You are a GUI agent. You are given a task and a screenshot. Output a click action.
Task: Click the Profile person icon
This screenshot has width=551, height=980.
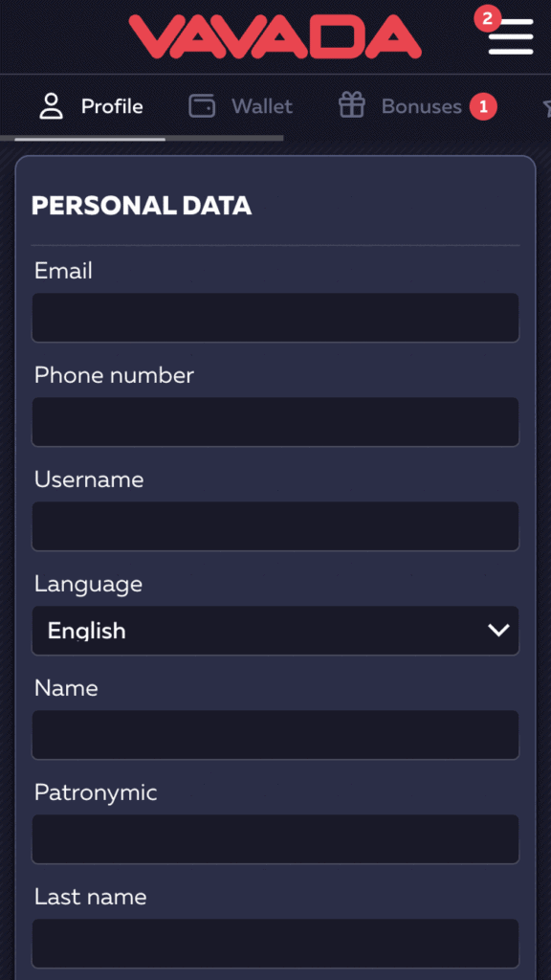pyautogui.click(x=52, y=106)
